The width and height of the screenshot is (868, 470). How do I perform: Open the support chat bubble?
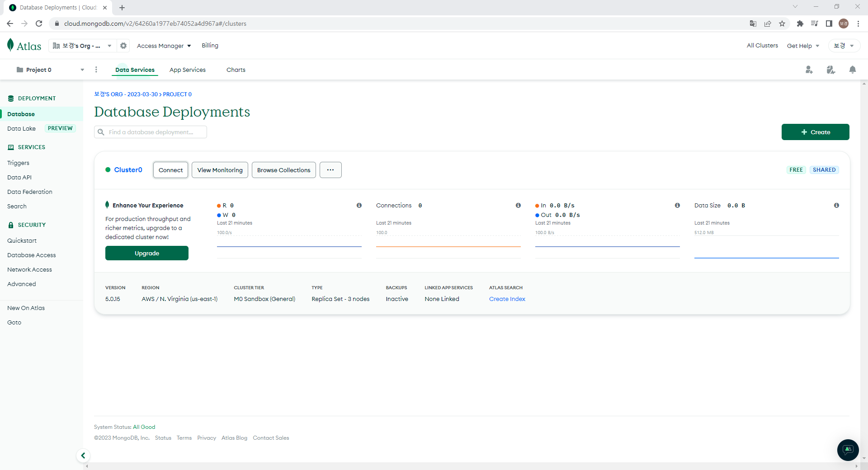pyautogui.click(x=848, y=450)
